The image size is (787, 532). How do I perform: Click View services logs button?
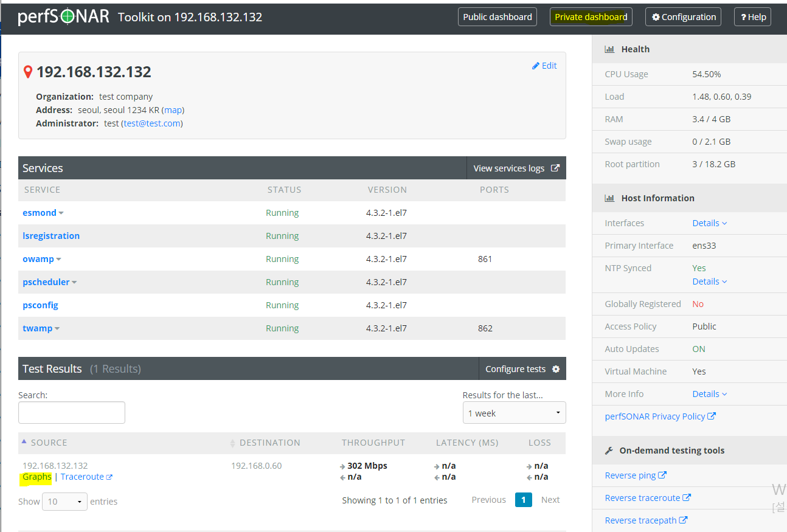pyautogui.click(x=516, y=168)
